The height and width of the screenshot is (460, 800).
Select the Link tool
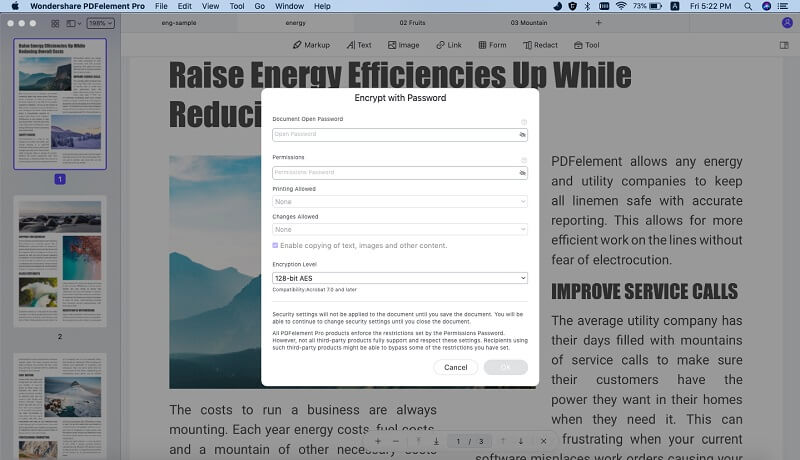coord(448,45)
